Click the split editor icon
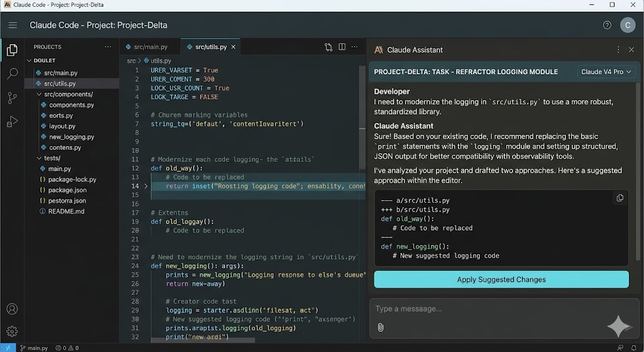 (342, 47)
